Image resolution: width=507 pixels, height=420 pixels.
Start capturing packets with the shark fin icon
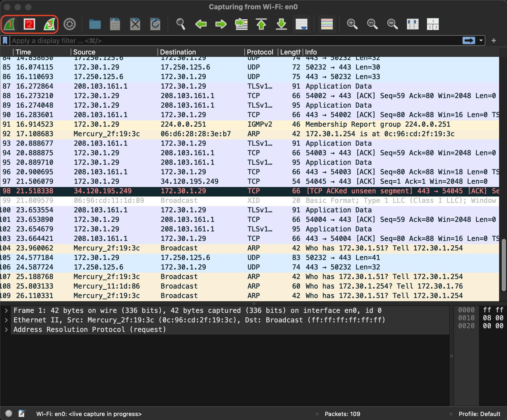click(10, 24)
